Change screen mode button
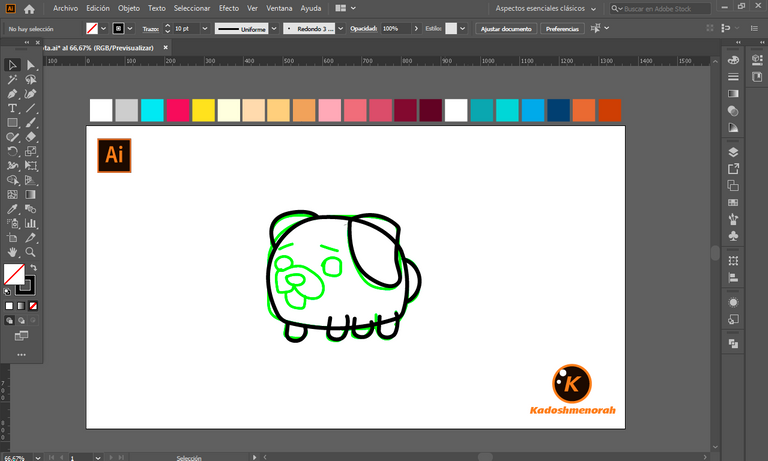768x461 pixels. (x=21, y=336)
